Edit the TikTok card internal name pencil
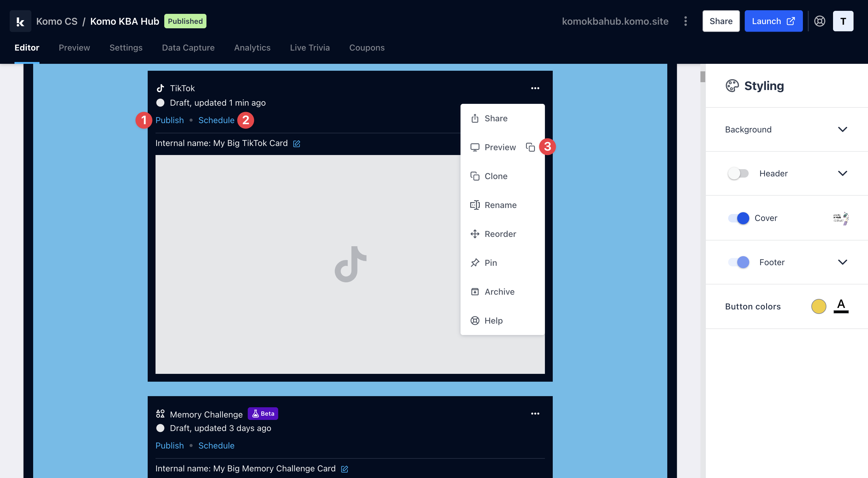Viewport: 868px width, 478px height. (297, 144)
